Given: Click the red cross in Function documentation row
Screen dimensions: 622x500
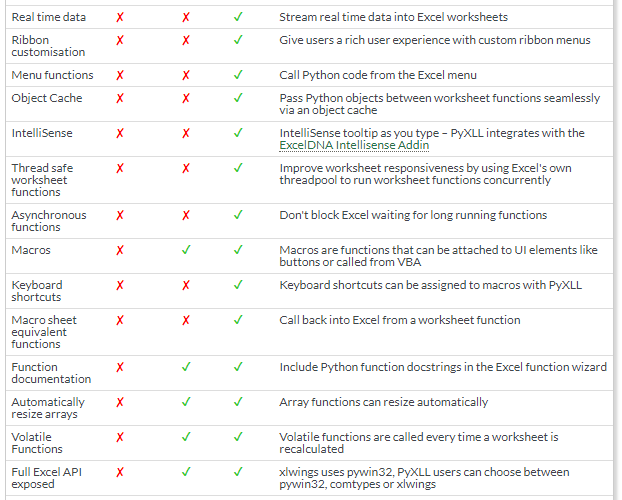Looking at the screenshot, I should pos(120,367).
